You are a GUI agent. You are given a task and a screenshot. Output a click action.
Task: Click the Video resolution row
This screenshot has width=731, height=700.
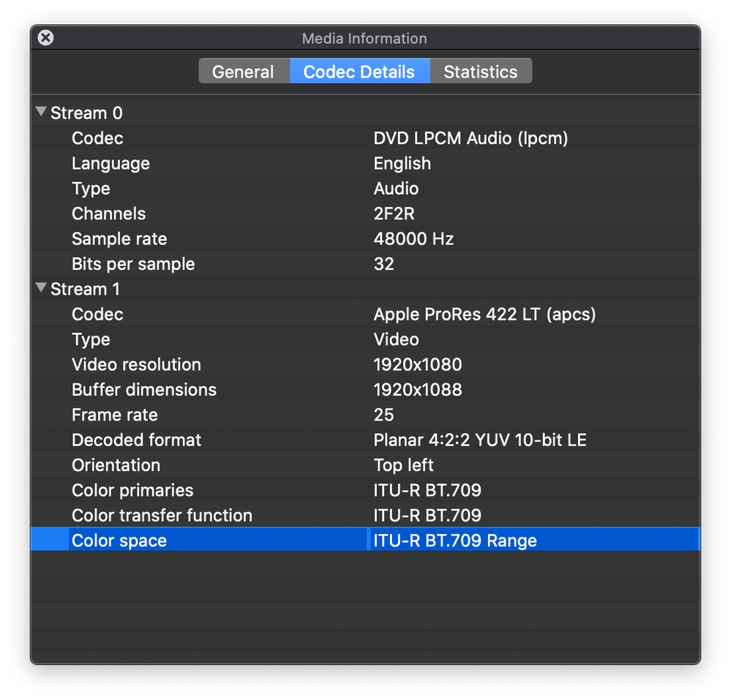point(136,365)
